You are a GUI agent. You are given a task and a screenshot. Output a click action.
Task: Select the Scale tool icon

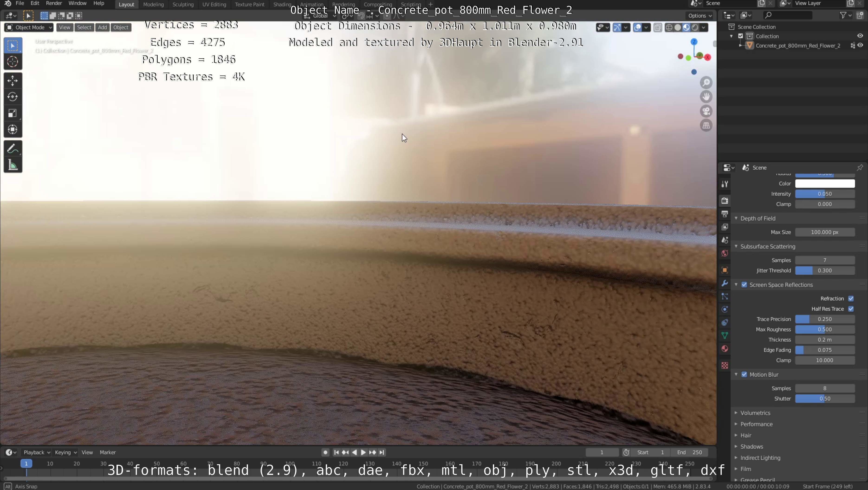(x=13, y=113)
